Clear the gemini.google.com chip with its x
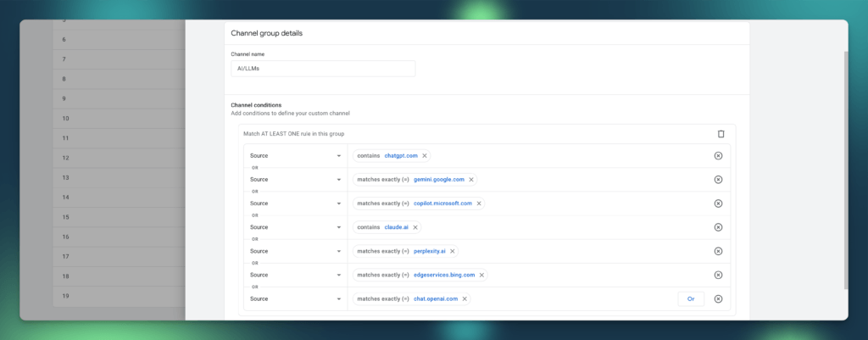868x340 pixels. [471, 180]
